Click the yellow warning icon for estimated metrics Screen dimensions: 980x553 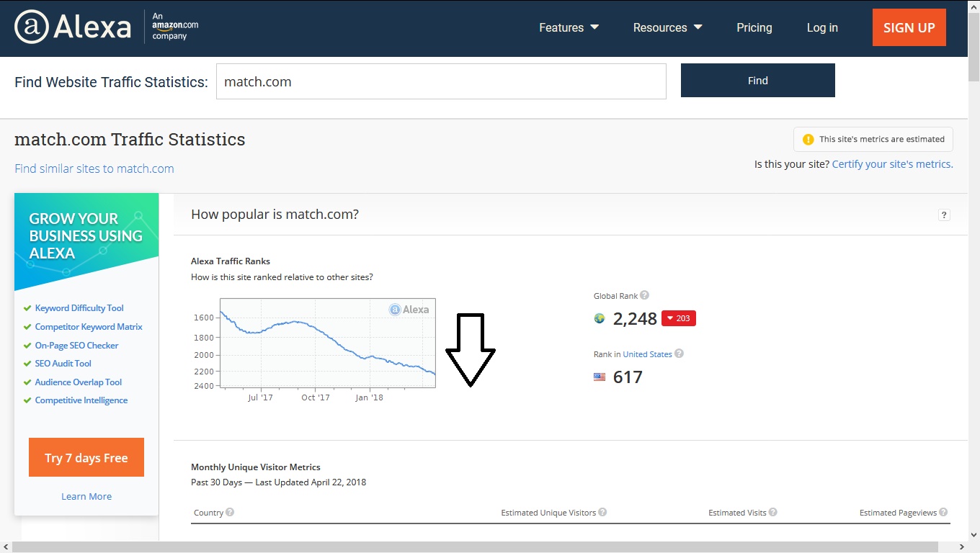808,139
